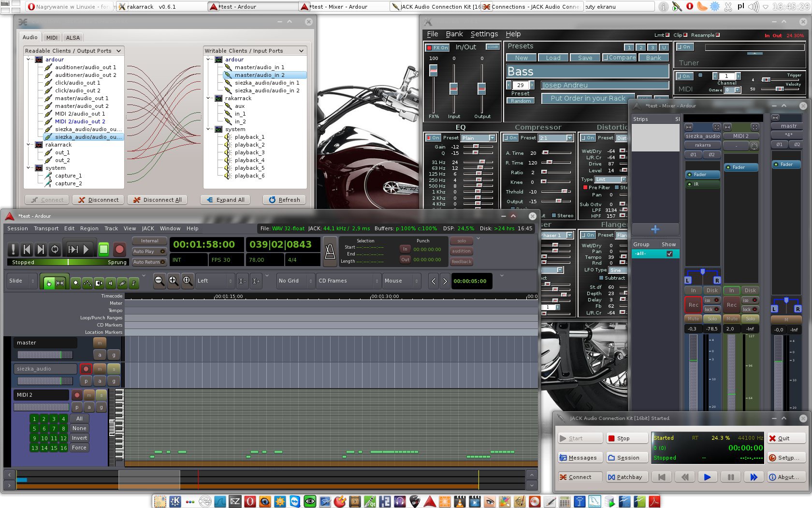Click the panic exclamation button in Ardour transport

[x=13, y=249]
